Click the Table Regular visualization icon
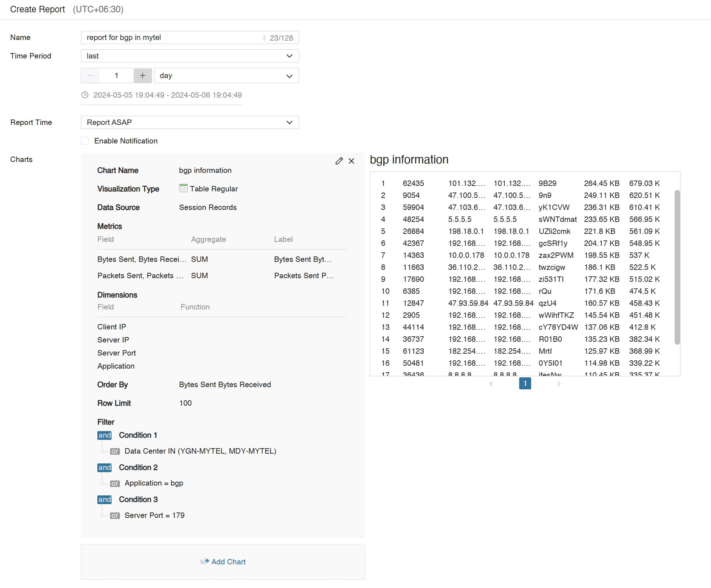711x588 pixels. tap(183, 188)
